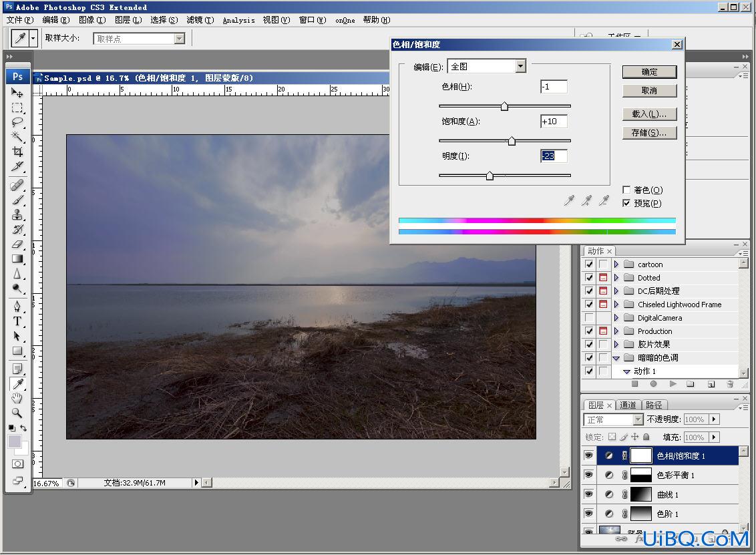Click the 确定 (OK) button

[x=649, y=72]
